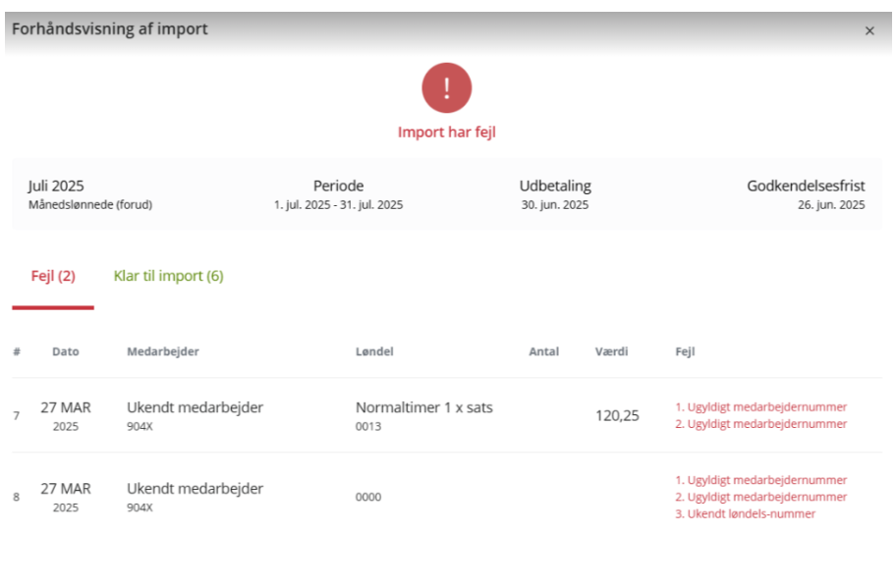Image resolution: width=896 pixels, height=588 pixels.
Task: Click the Import har fejl status text
Action: tap(447, 132)
